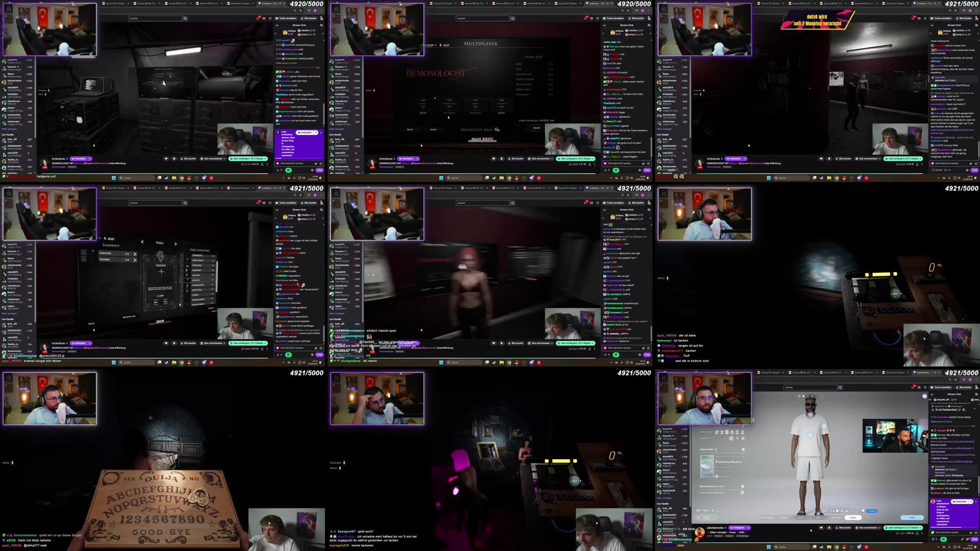Click the purple Chat send button in the van-interior frame

(x=320, y=170)
